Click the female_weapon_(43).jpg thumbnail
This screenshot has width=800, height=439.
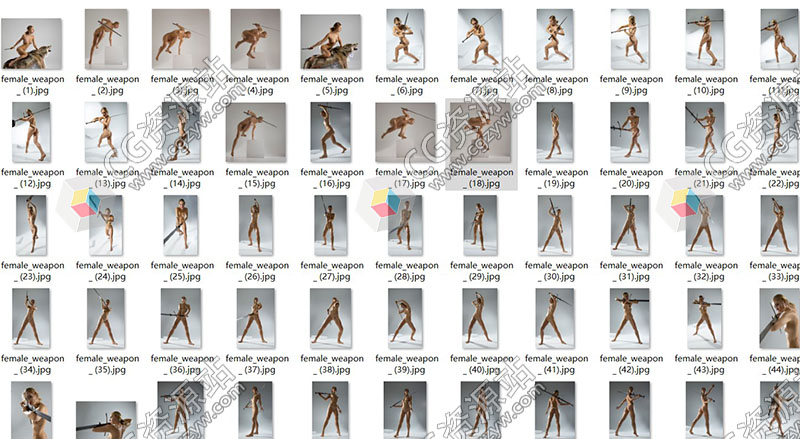tap(706, 318)
